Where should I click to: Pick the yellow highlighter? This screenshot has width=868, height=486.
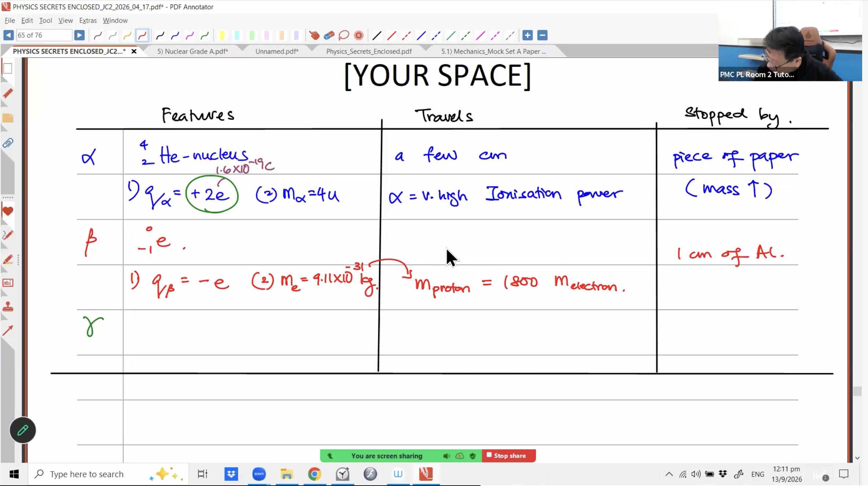coord(222,35)
